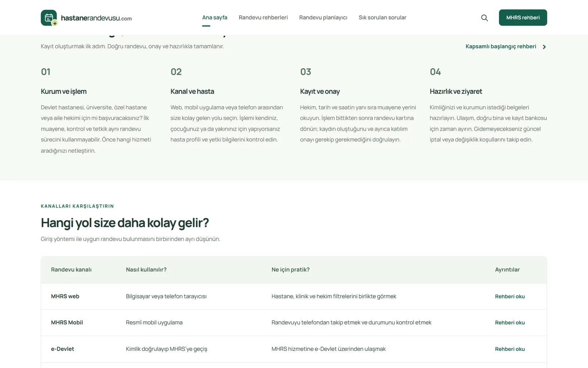This screenshot has width=588, height=368.
Task: Click chevron arrow beside Kapsamlı başlangıç rehberi
Action: click(x=544, y=47)
